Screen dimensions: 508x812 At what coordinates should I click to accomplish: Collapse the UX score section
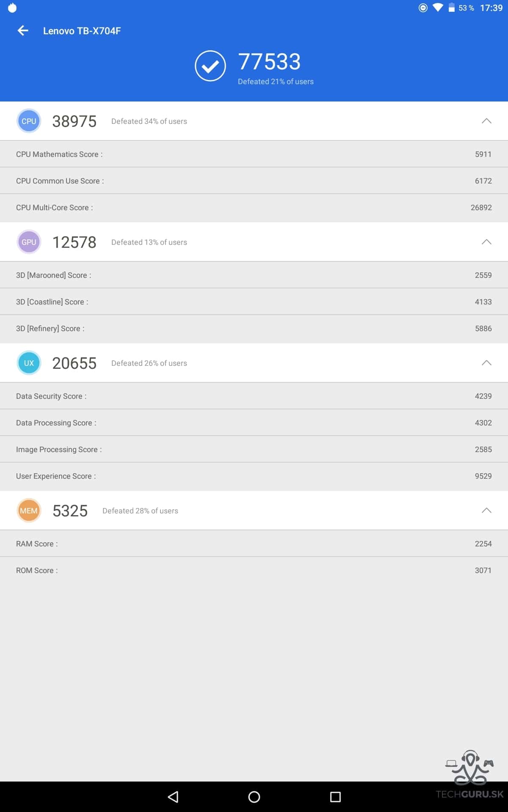coord(486,363)
